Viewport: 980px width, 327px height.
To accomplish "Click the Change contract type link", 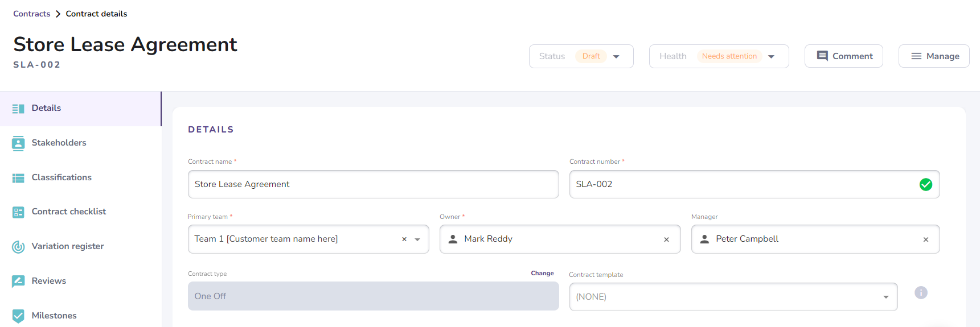I will click(x=542, y=274).
